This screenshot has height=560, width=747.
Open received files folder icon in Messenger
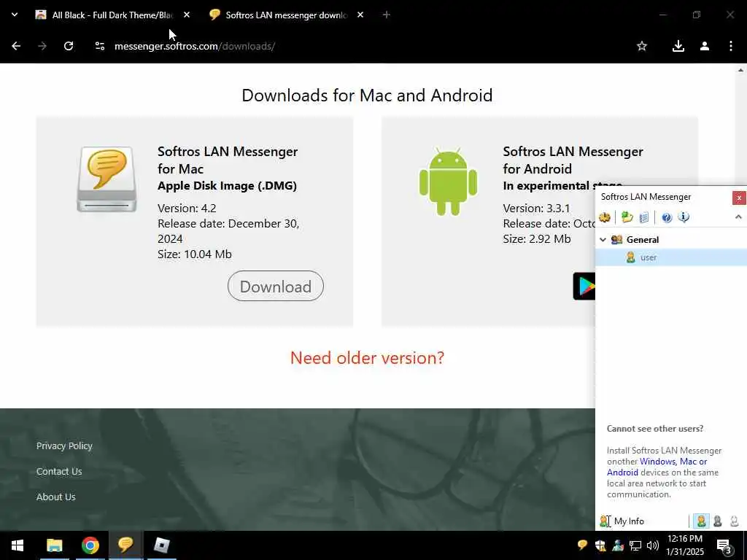tap(627, 217)
